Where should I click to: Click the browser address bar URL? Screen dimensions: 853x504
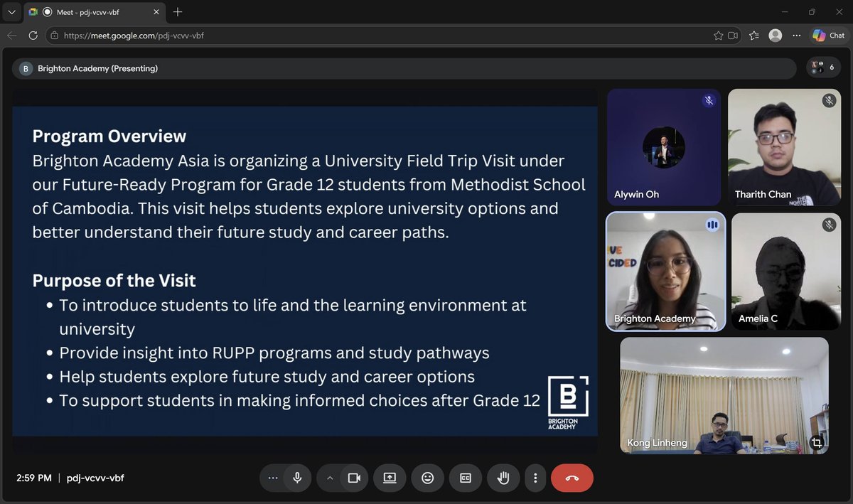point(134,35)
